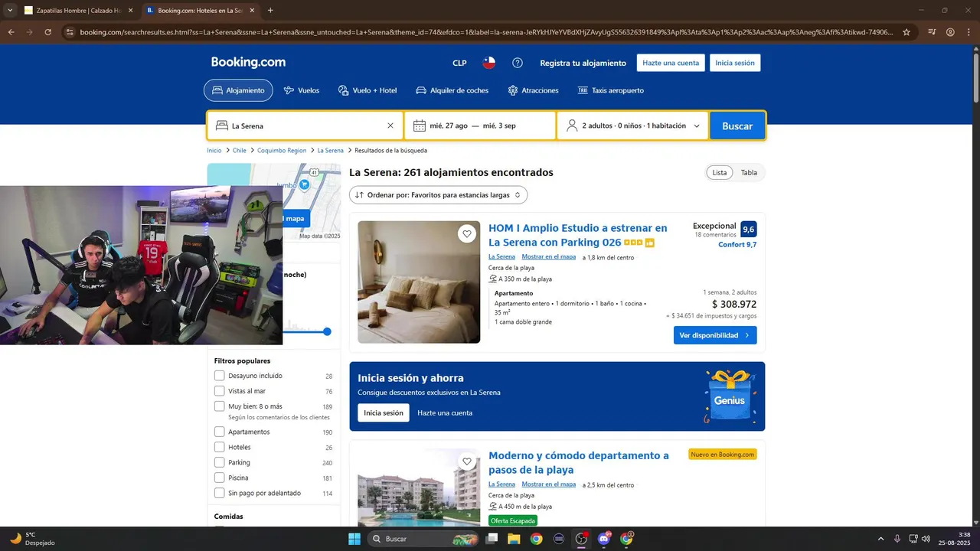Show hidden system tray icons

click(880, 539)
